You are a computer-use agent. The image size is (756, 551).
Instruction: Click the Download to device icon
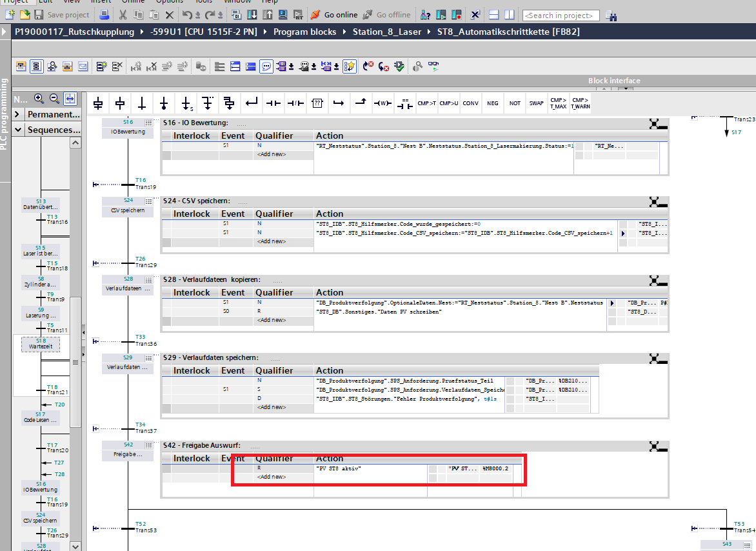pyautogui.click(x=252, y=14)
